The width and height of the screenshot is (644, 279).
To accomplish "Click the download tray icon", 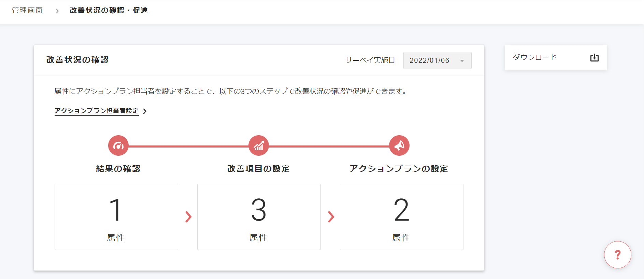I will 594,58.
